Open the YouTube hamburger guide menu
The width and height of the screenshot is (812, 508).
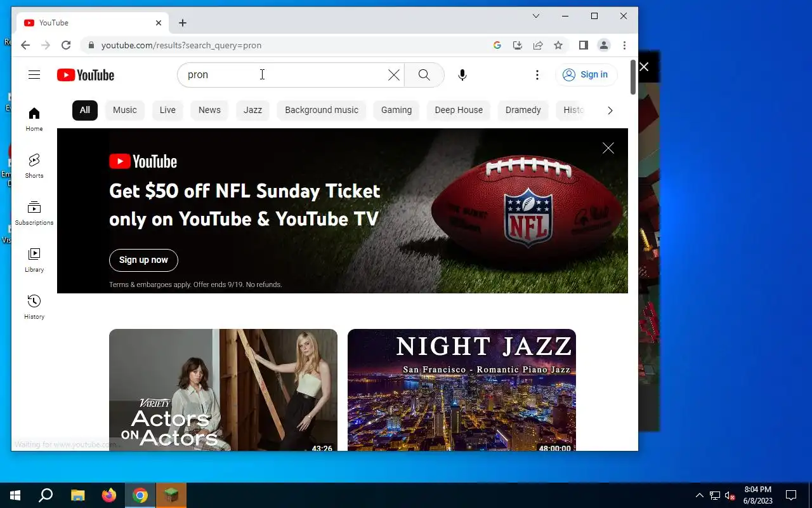click(x=34, y=75)
